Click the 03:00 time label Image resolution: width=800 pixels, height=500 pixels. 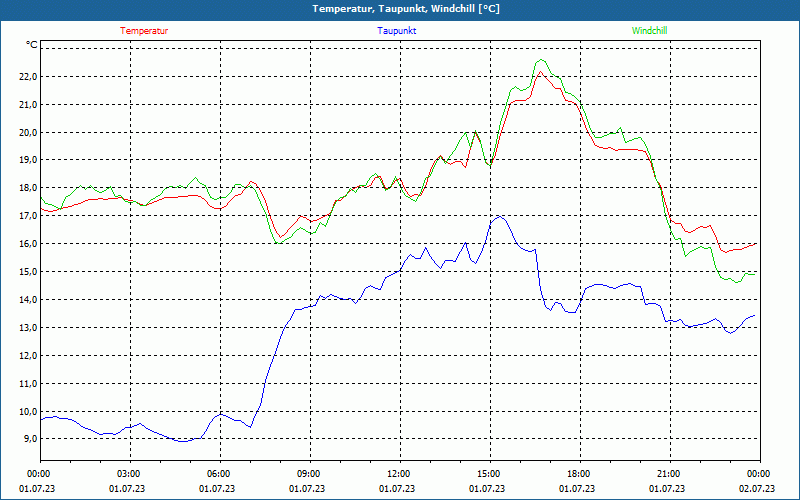(131, 474)
